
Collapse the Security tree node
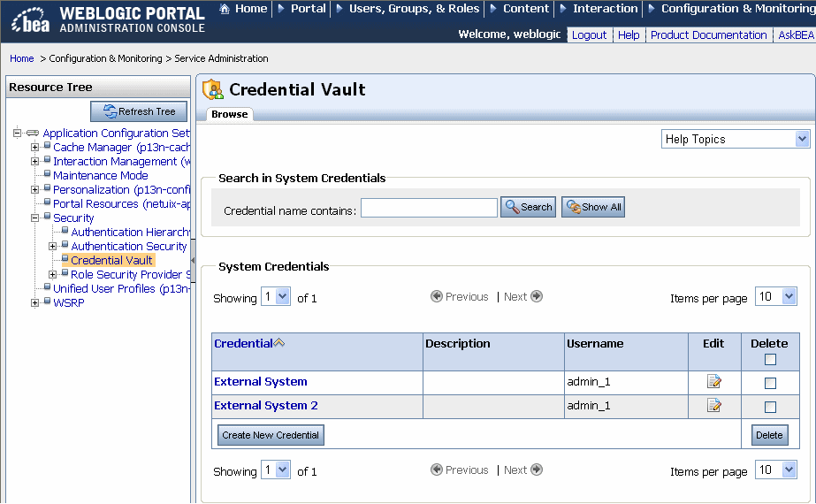tap(34, 218)
